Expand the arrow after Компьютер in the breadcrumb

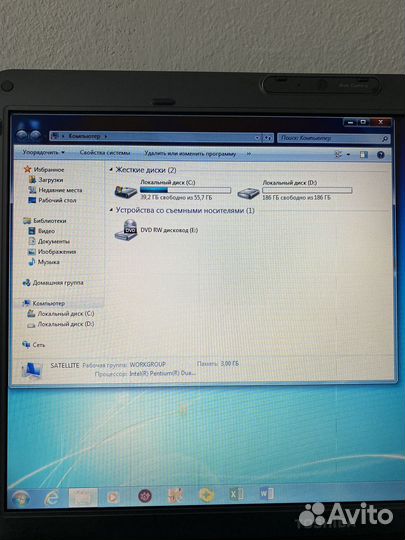point(106,136)
